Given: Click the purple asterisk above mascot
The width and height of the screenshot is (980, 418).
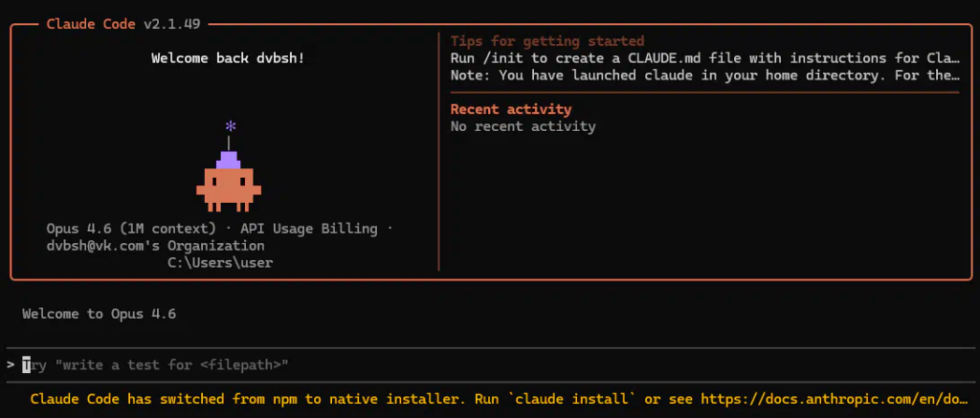Looking at the screenshot, I should [231, 127].
